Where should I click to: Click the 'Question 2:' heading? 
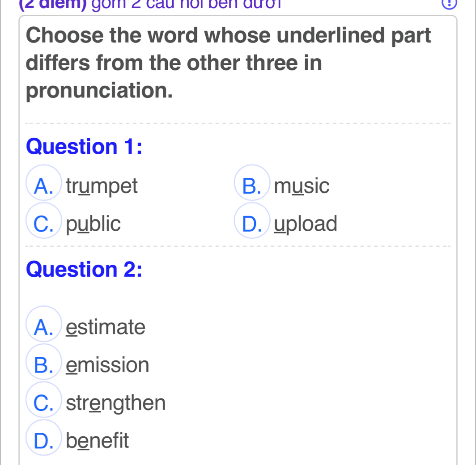(x=85, y=268)
